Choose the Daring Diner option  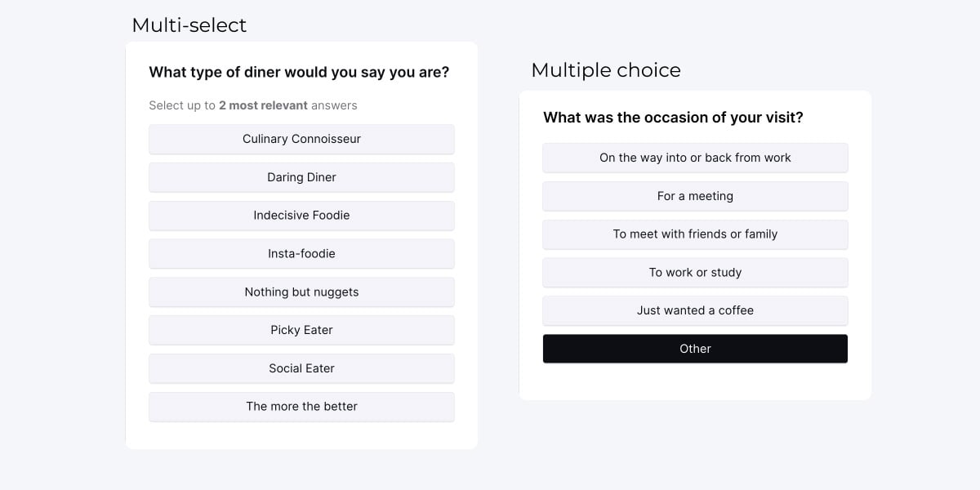301,177
